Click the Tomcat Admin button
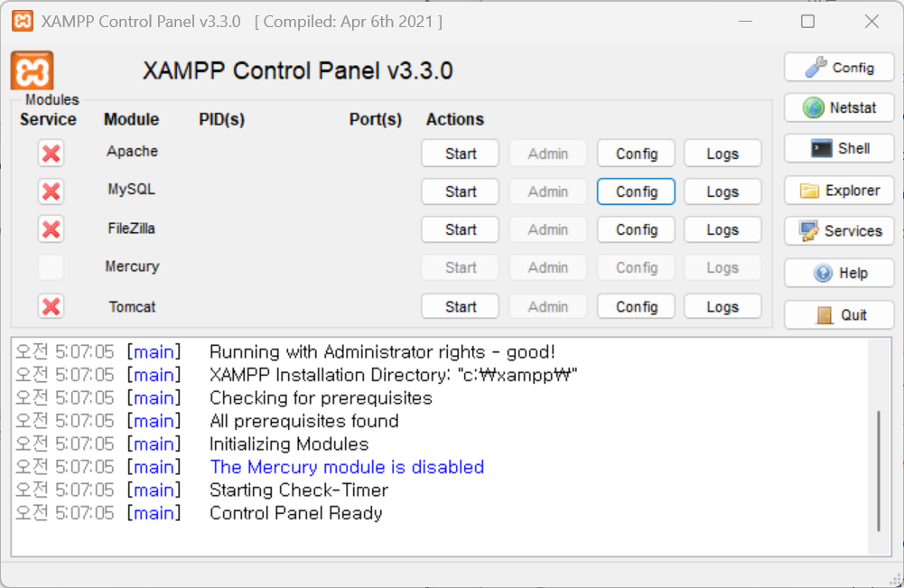Viewport: 904px width, 588px height. 548,307
